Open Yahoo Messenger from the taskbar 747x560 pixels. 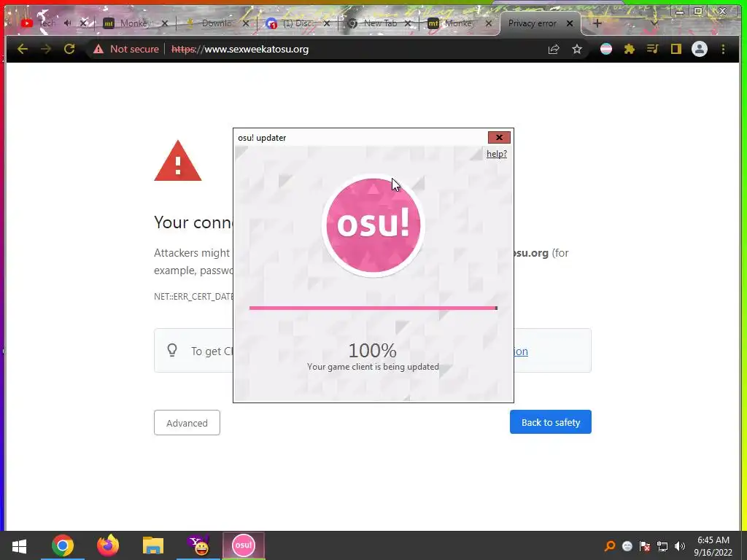[x=198, y=545]
